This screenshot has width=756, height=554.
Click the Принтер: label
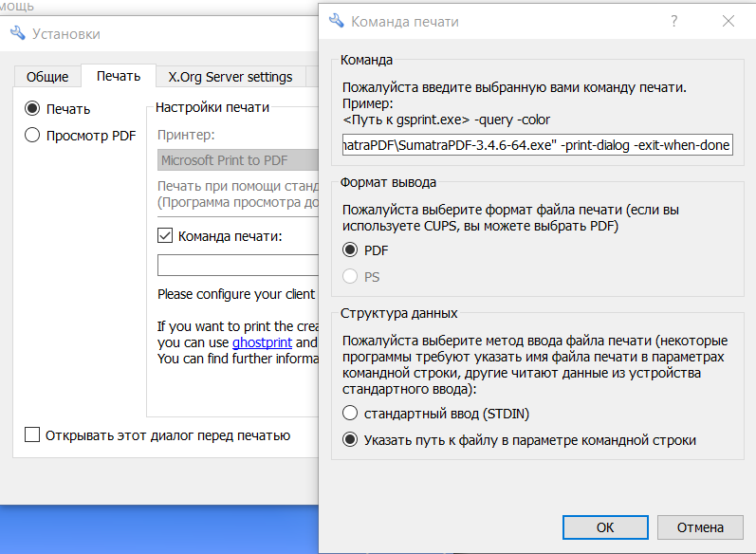(186, 135)
